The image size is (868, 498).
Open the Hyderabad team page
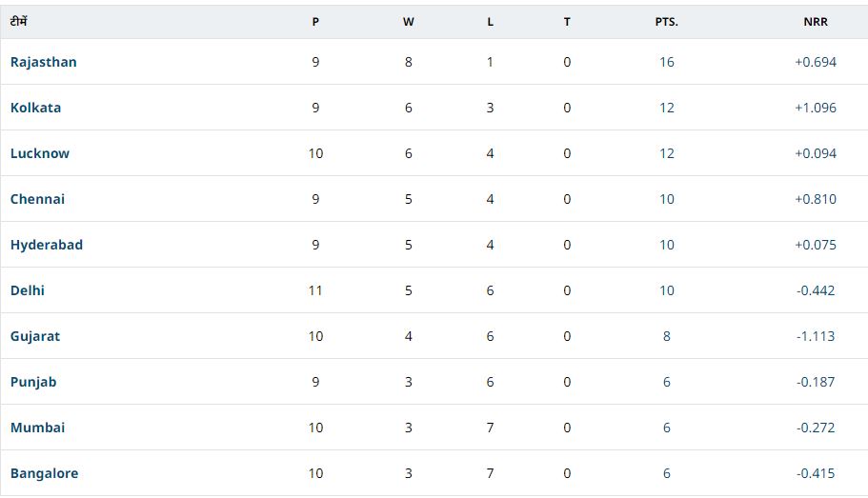[x=47, y=245]
